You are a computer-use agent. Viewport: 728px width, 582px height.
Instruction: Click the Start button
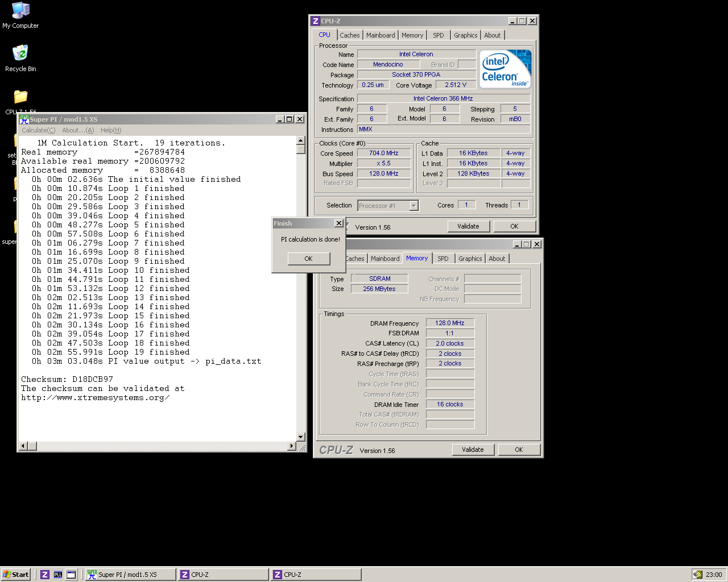click(15, 575)
